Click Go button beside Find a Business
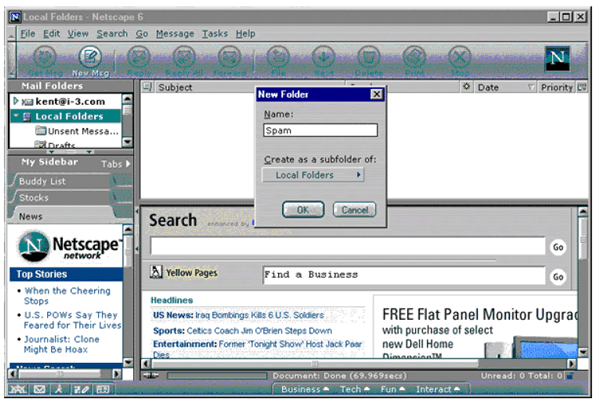Screen dimensions: 600x410 tap(558, 276)
